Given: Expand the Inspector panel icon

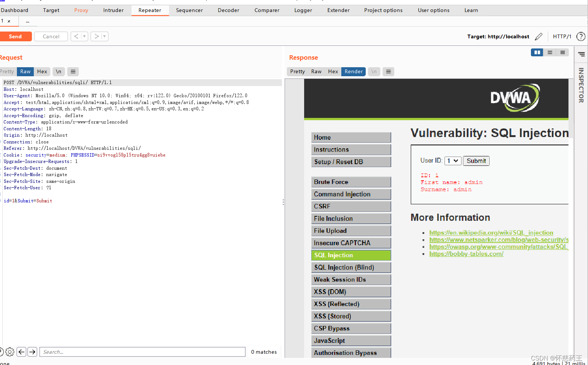Looking at the screenshot, I should pos(581,54).
